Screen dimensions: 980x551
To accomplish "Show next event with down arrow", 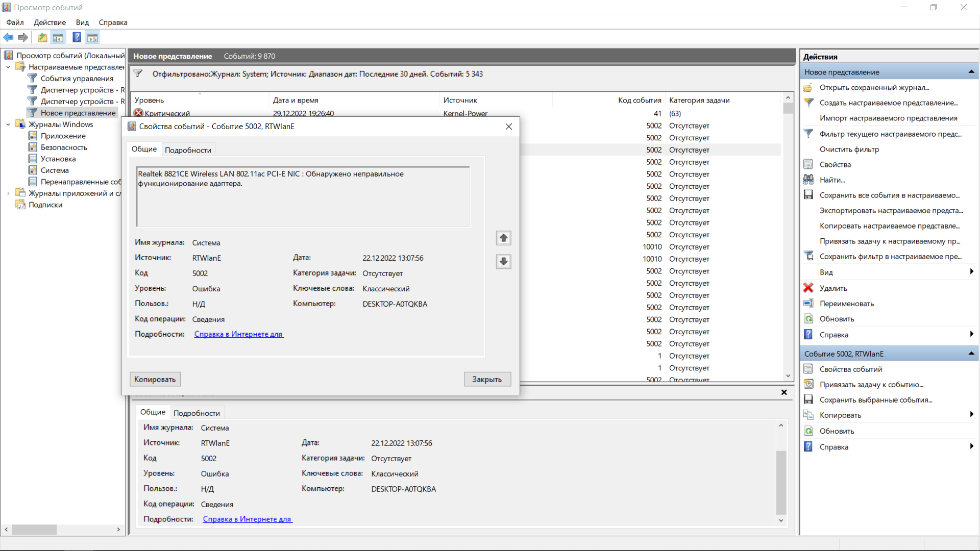I will pyautogui.click(x=504, y=261).
